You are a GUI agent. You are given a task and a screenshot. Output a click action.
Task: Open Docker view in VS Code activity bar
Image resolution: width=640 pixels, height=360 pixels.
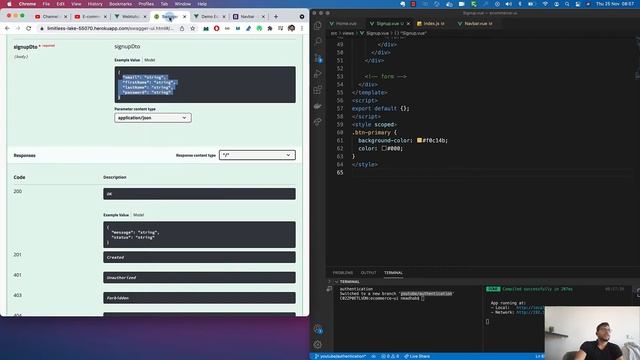pos(318,106)
